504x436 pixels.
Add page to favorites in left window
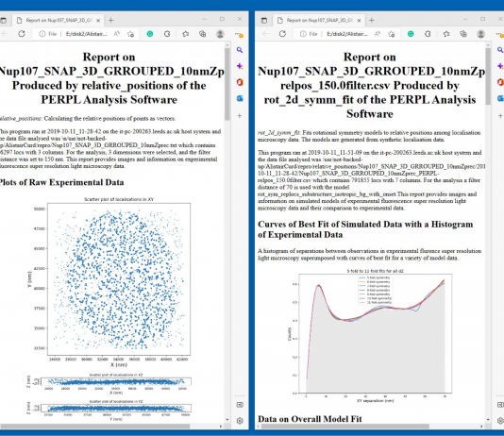130,34
